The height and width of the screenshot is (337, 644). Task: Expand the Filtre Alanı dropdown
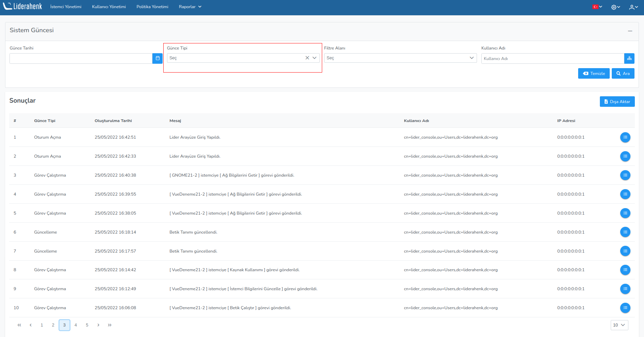[x=400, y=58]
